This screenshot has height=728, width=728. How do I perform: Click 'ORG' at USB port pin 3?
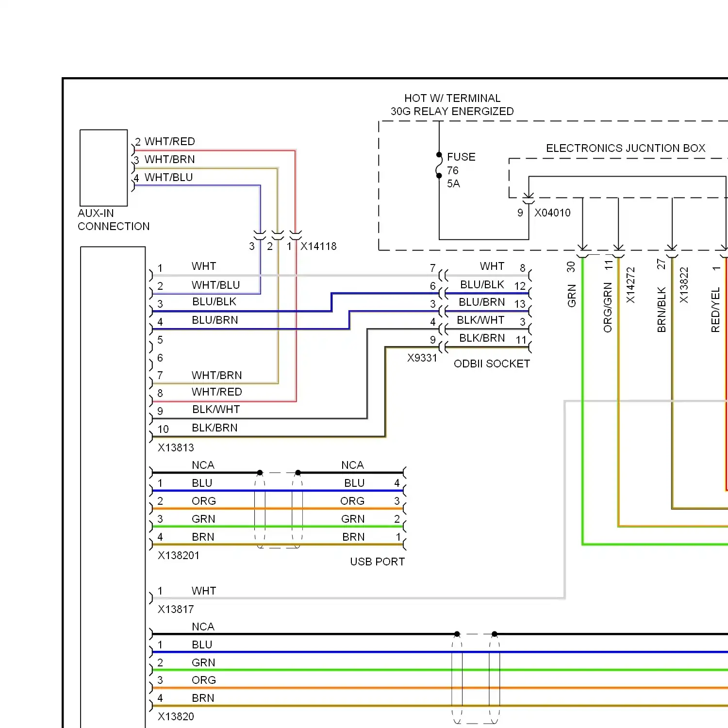(x=352, y=501)
